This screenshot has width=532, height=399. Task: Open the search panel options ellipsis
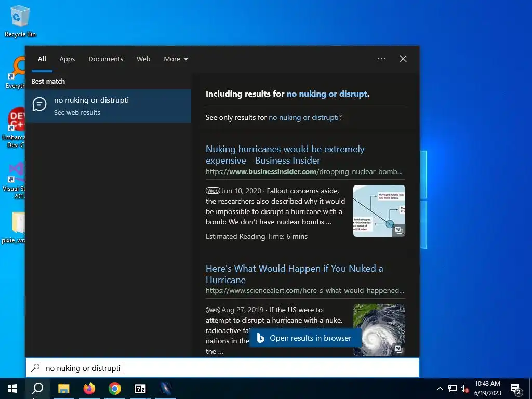381,59
